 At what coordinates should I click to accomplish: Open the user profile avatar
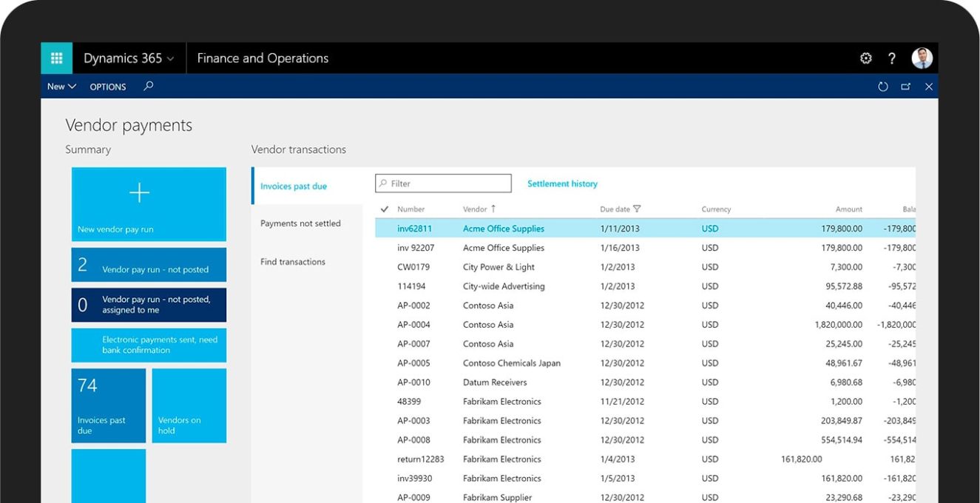point(922,58)
